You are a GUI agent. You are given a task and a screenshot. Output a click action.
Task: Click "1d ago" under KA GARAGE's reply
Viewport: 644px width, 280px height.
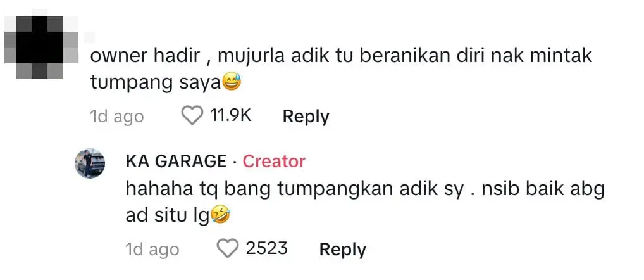pos(152,249)
